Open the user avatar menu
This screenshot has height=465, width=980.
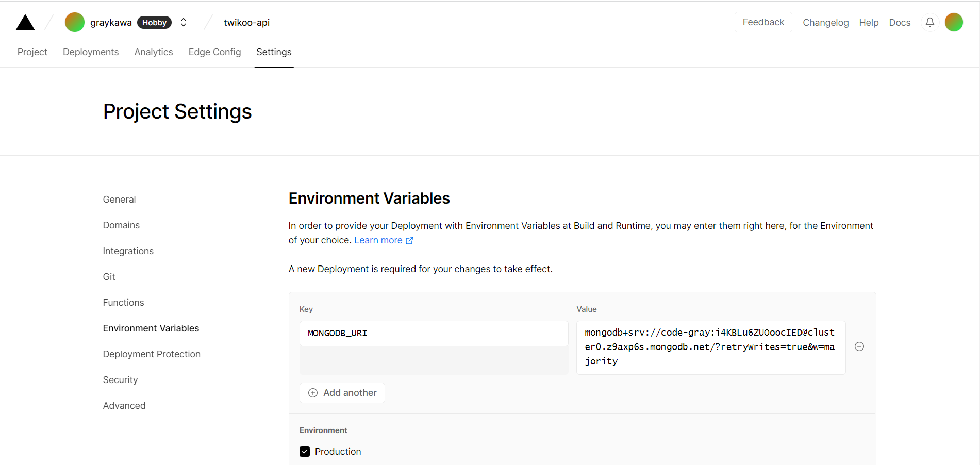pos(953,22)
